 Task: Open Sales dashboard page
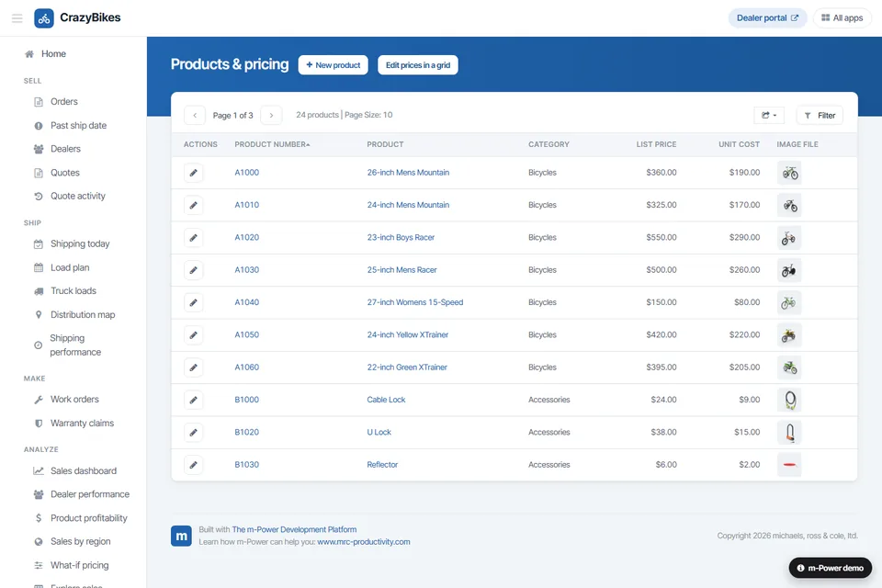(x=75, y=471)
